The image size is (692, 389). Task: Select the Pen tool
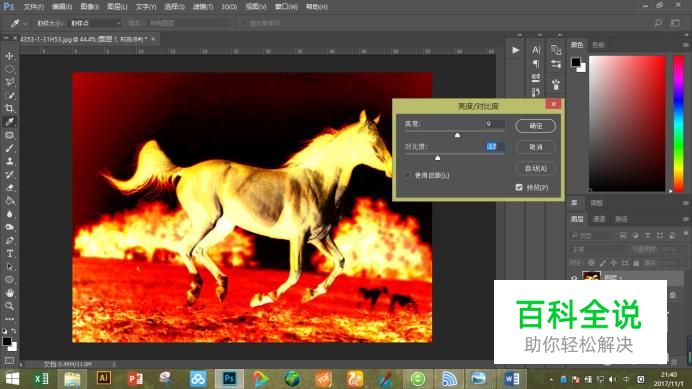pos(9,241)
